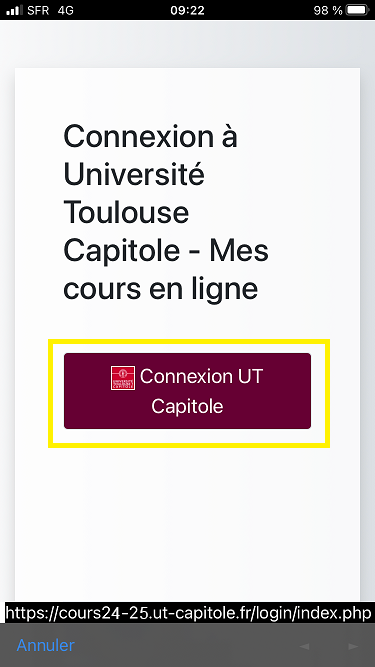This screenshot has width=375, height=667.
Task: Tap the "Université" heading word
Action: coord(134,174)
